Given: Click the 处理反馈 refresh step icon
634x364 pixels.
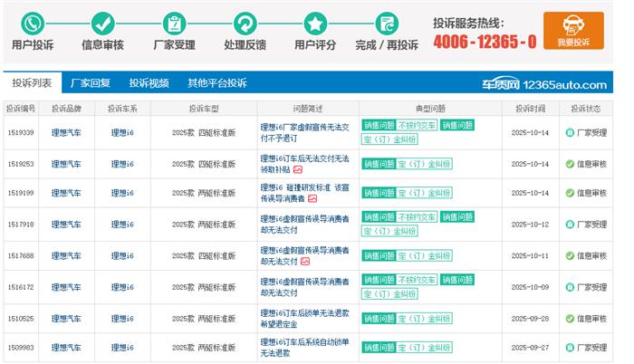Looking at the screenshot, I should (245, 23).
